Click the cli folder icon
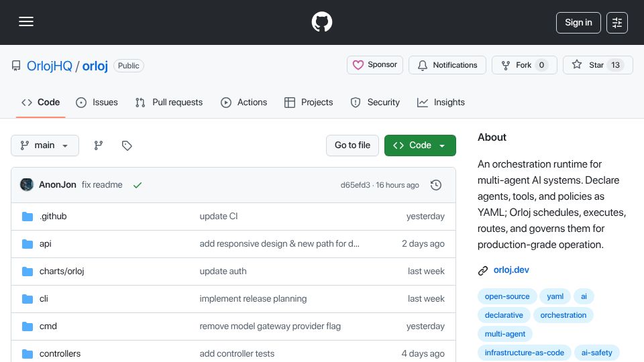Screen dimensions: 644x362 click(x=28, y=299)
